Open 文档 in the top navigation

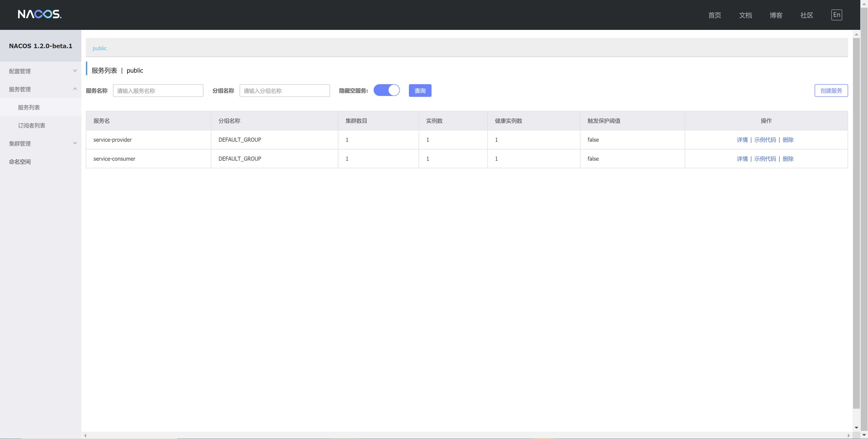[745, 15]
